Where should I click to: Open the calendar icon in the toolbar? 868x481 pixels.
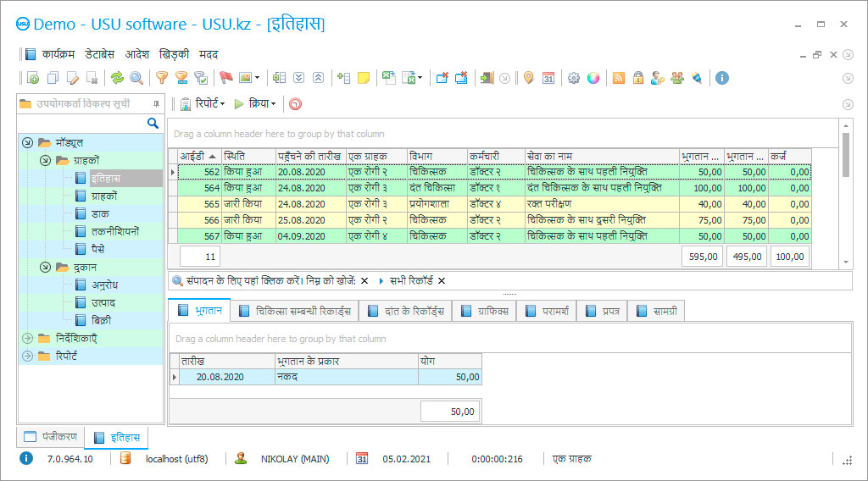tap(548, 78)
